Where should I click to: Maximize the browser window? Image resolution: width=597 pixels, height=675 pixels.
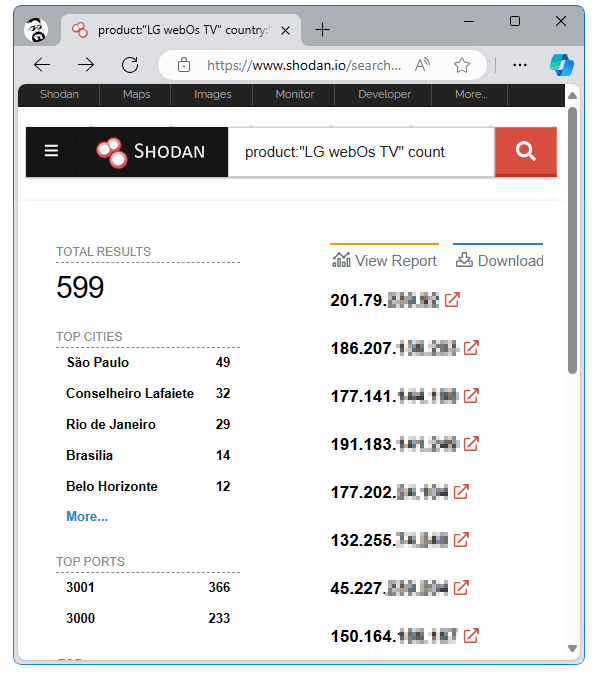click(515, 21)
